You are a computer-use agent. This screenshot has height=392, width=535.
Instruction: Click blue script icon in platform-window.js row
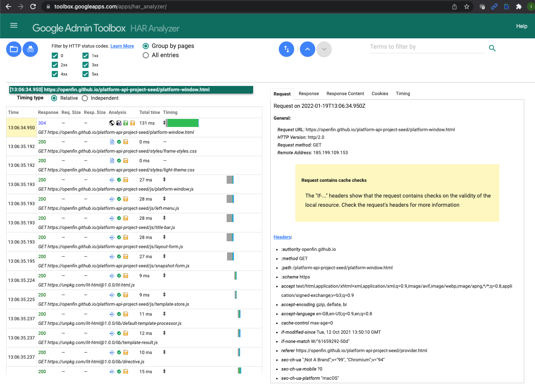(x=112, y=180)
